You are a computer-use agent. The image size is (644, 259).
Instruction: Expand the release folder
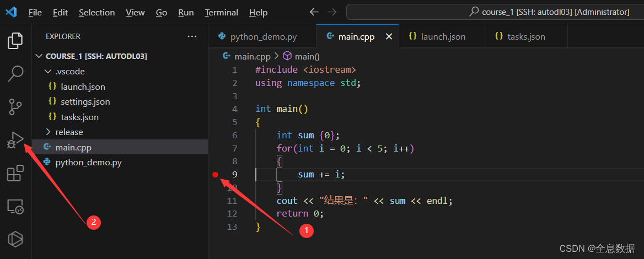pos(48,132)
